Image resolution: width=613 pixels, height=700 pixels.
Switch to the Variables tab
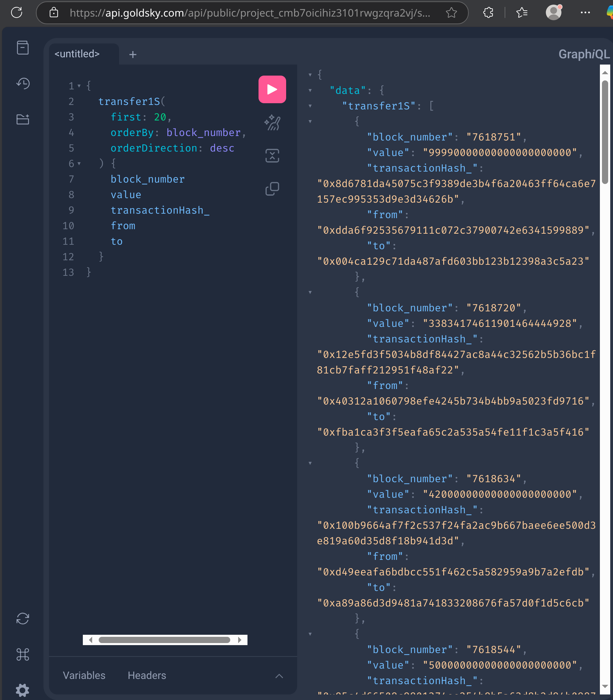click(84, 675)
